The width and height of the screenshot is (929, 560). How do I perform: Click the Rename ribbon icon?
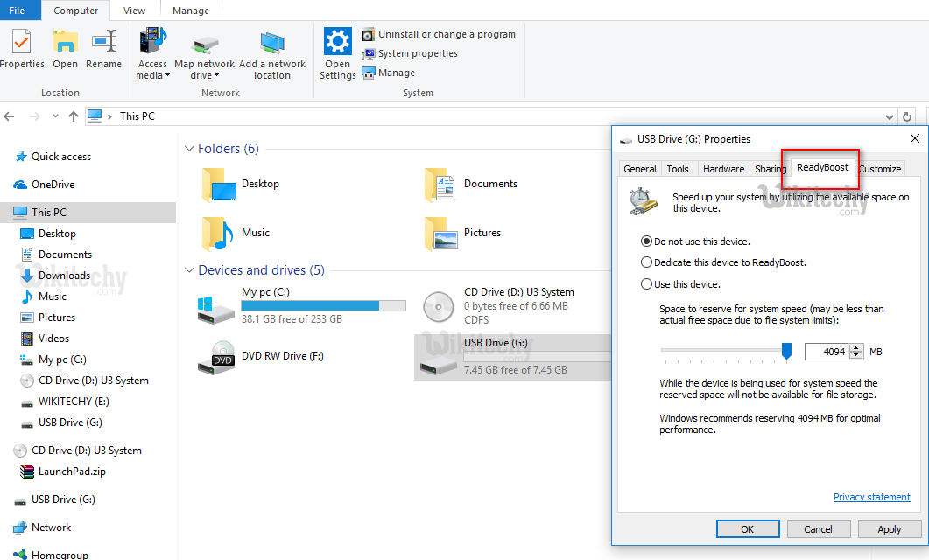(104, 41)
